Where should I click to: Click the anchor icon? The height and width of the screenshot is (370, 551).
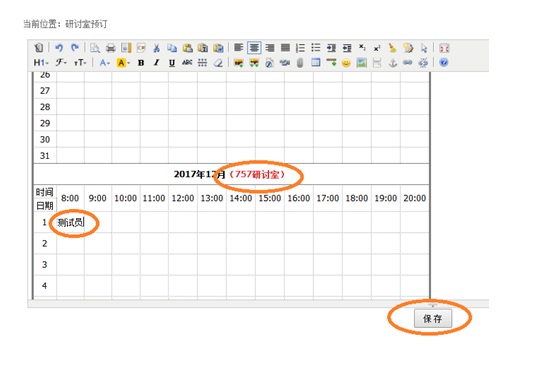click(393, 63)
